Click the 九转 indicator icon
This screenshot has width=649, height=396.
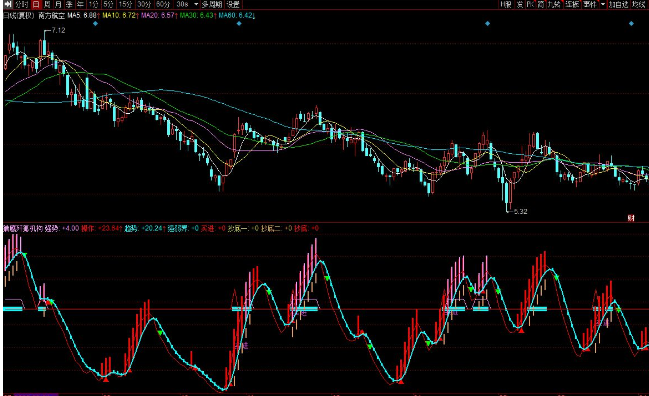tap(554, 4)
